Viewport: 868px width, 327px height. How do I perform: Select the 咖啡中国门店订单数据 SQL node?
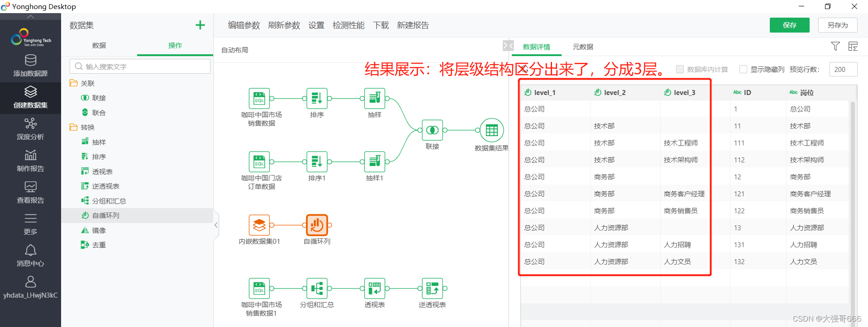[259, 161]
